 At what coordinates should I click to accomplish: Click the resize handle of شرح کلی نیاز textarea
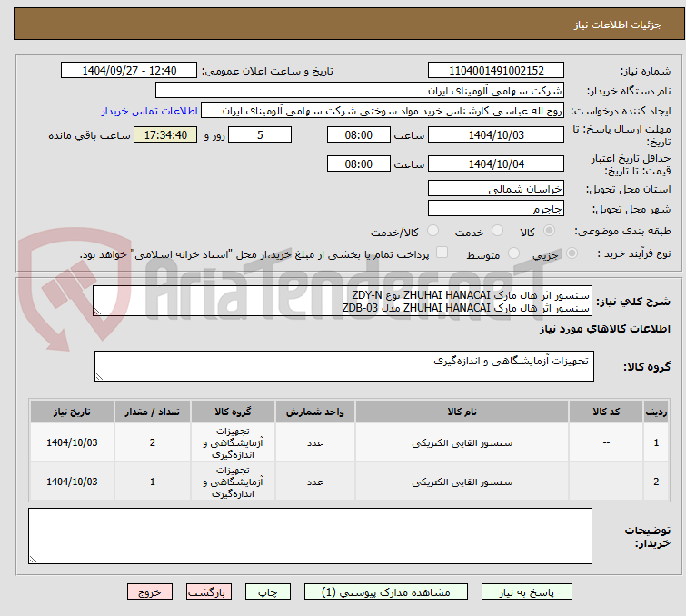click(x=97, y=312)
